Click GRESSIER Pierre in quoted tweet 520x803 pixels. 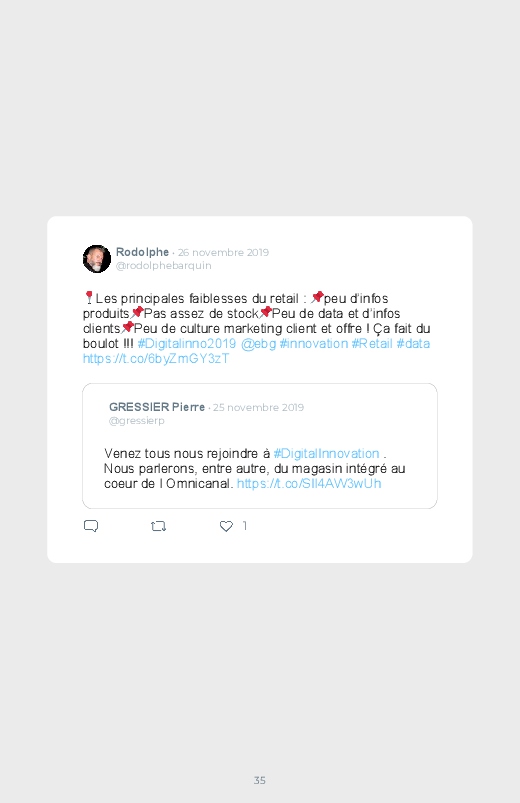pos(157,407)
